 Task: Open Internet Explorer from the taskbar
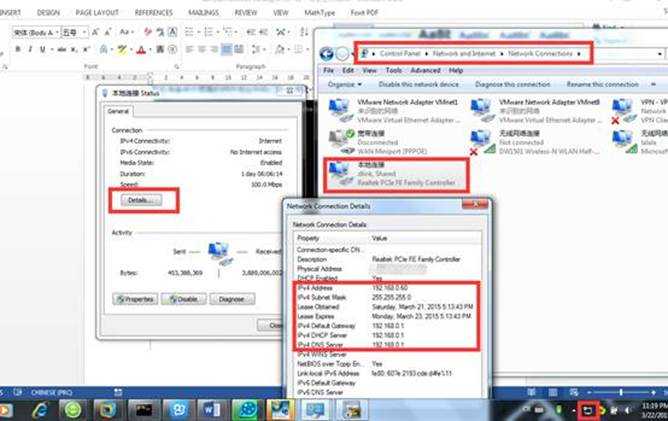41,410
